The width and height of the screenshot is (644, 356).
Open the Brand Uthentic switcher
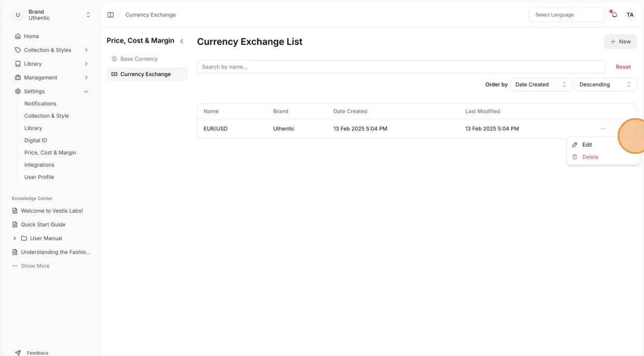[51, 15]
